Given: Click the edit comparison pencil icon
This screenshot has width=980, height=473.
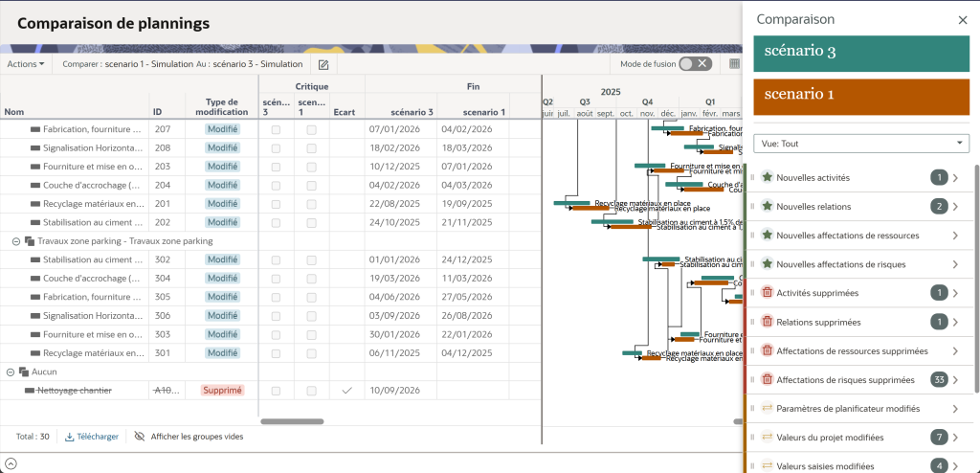Looking at the screenshot, I should (323, 64).
